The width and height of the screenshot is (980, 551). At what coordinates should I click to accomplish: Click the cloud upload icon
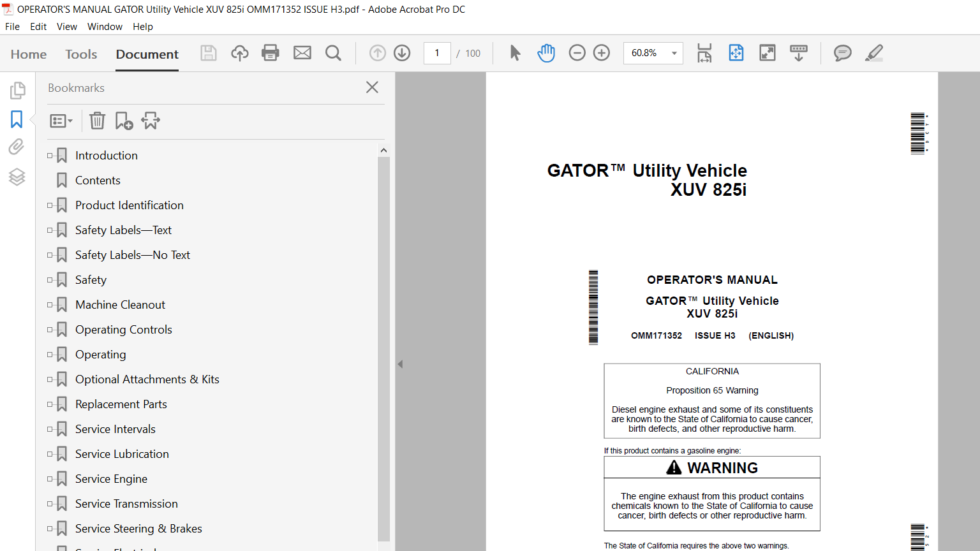pyautogui.click(x=240, y=53)
